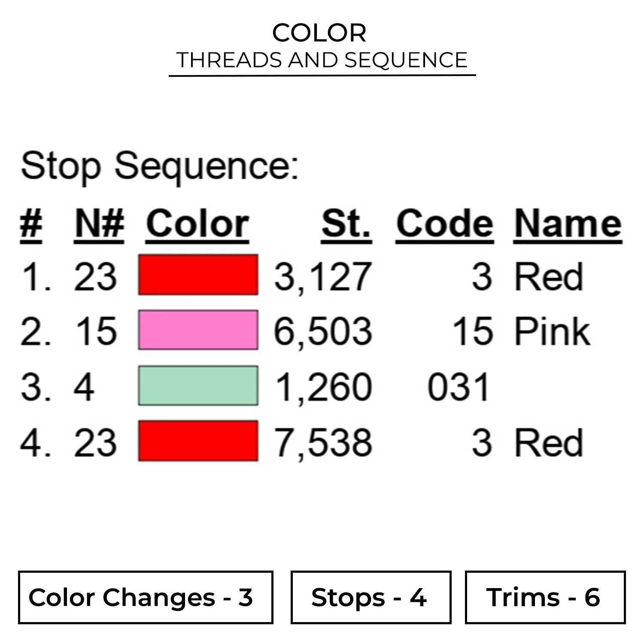Click the thread code 031
644x644 pixels.
point(459,387)
